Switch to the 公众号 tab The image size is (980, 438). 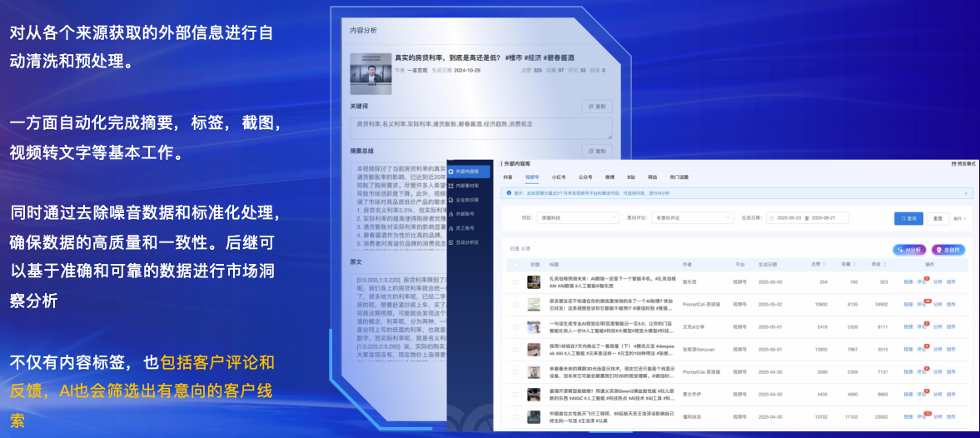click(x=585, y=177)
